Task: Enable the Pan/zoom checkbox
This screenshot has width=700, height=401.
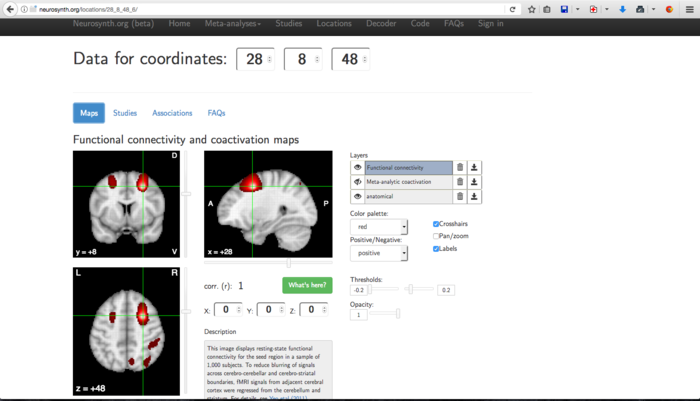Action: [x=436, y=236]
